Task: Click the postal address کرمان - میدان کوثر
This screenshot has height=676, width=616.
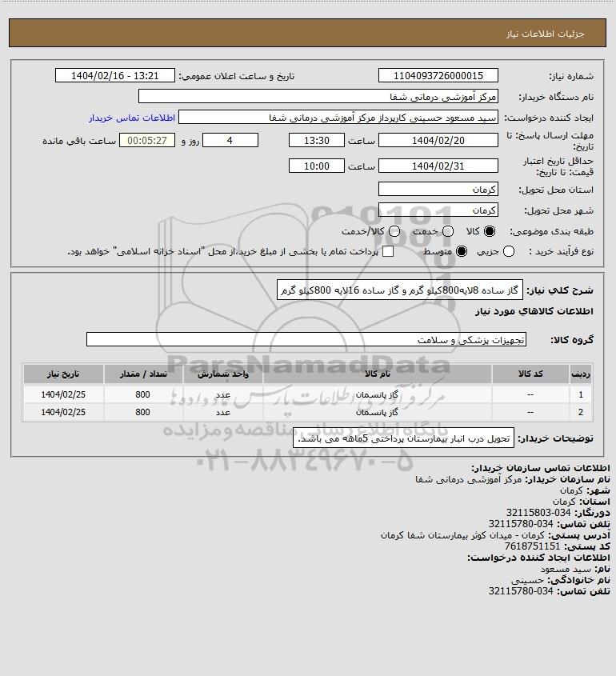Action: point(462,535)
